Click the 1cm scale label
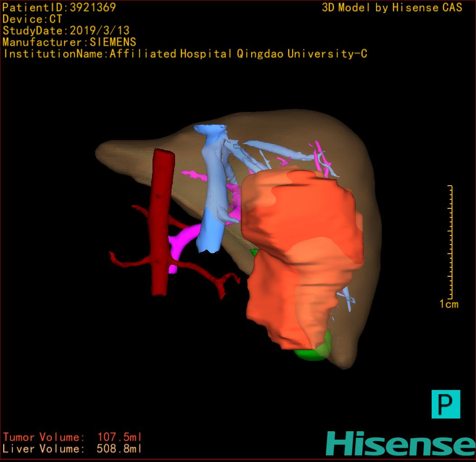 pyautogui.click(x=448, y=304)
